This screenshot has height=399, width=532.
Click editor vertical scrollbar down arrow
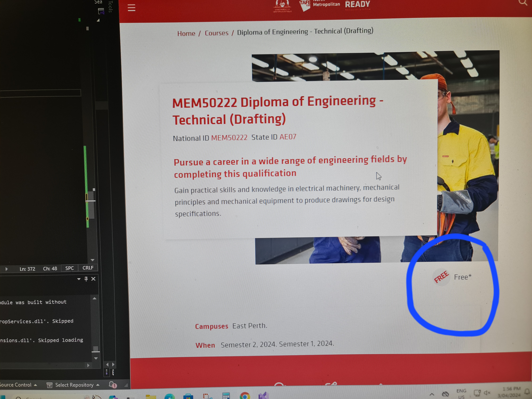point(93,260)
